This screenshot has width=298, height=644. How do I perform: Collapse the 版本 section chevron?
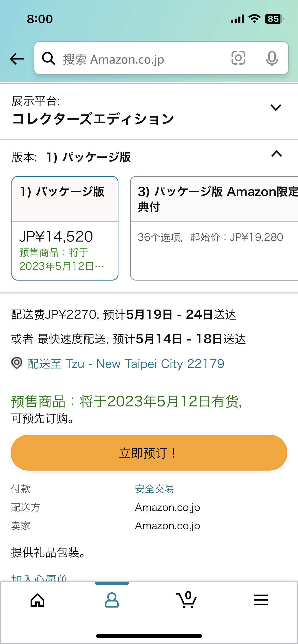point(277,154)
